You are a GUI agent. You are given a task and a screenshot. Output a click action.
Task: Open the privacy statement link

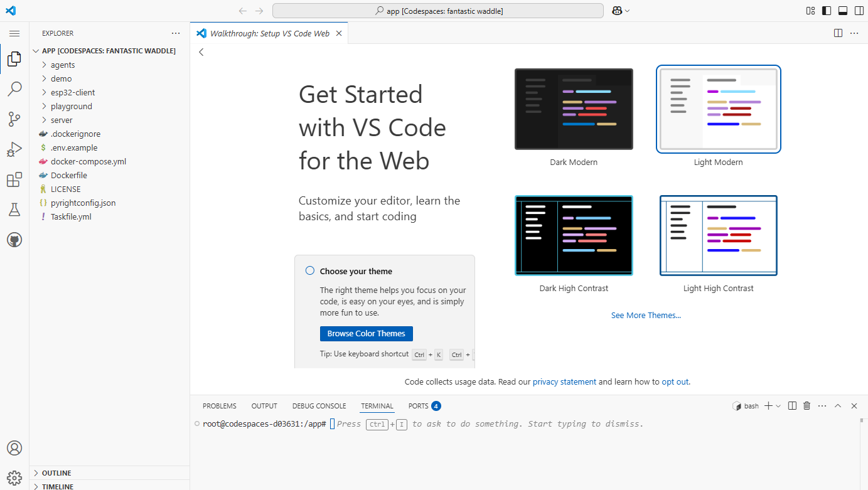(x=564, y=381)
